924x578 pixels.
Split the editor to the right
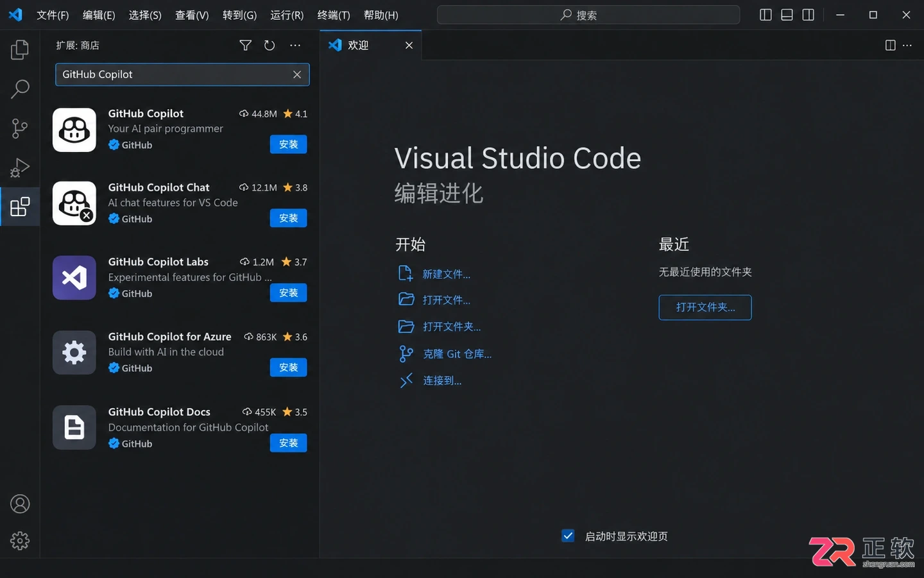pyautogui.click(x=890, y=45)
